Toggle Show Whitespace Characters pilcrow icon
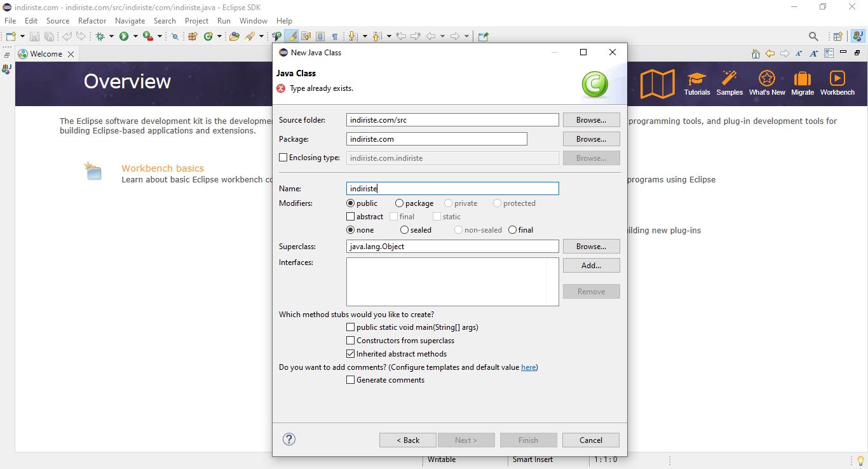Viewport: 868px width, 469px height. [334, 36]
